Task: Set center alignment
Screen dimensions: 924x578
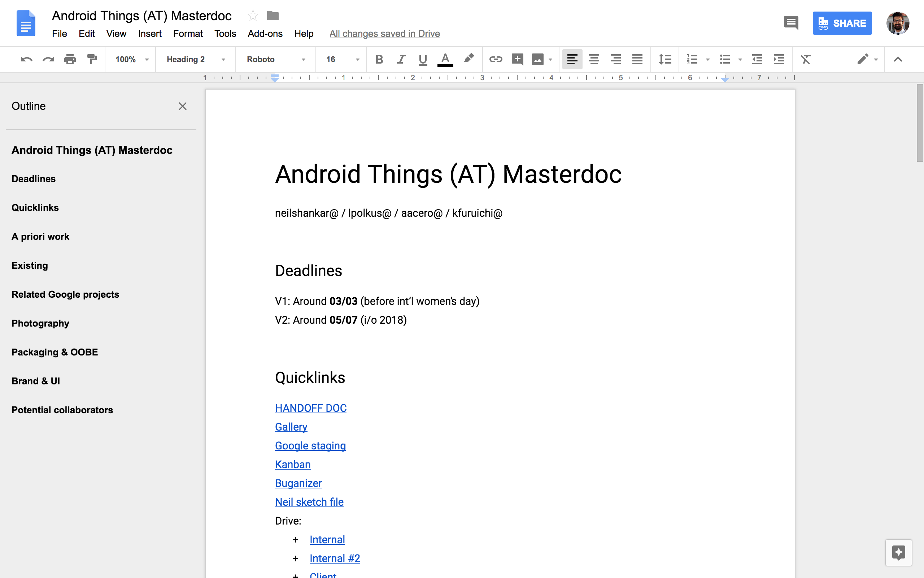Action: 594,59
